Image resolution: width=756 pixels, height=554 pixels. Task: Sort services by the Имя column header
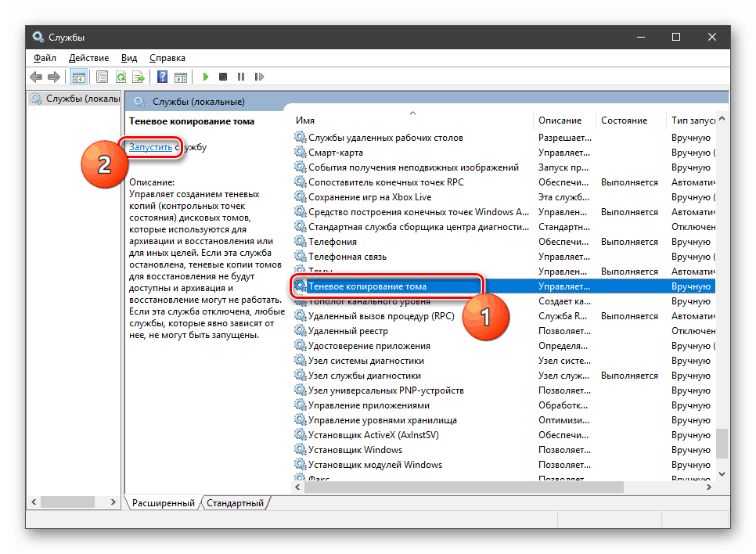pos(305,121)
